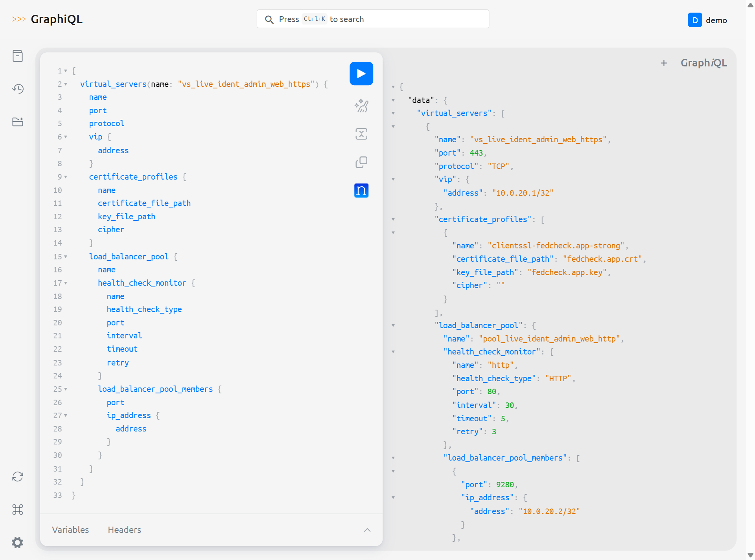Click the Re-fetch GraphQL schema icon
Screen dimensions: 755x560
coord(18,477)
